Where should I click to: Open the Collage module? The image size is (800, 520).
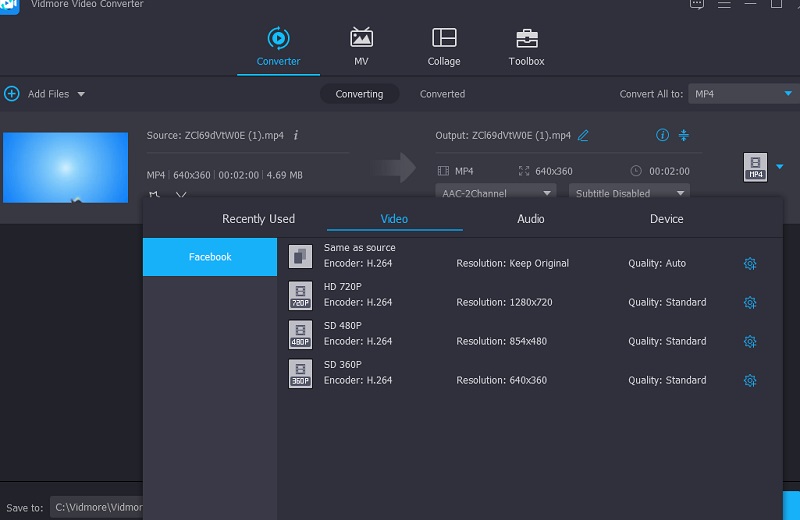[444, 46]
